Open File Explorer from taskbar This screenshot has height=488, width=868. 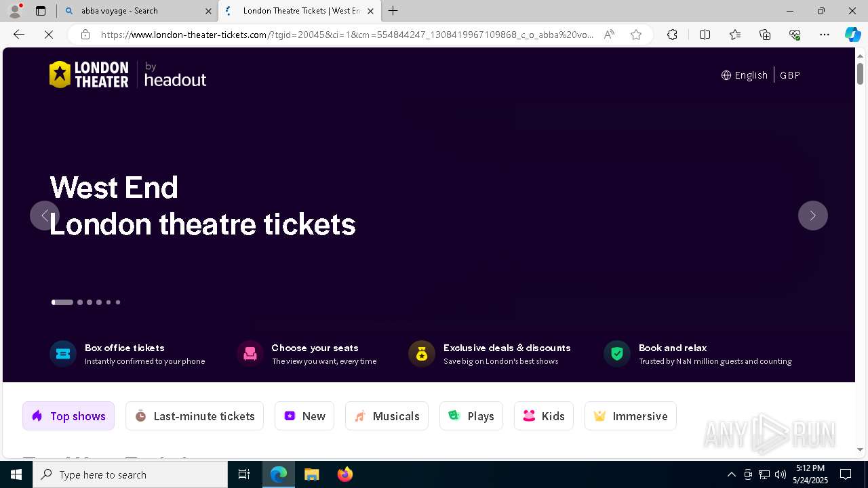[x=311, y=474]
